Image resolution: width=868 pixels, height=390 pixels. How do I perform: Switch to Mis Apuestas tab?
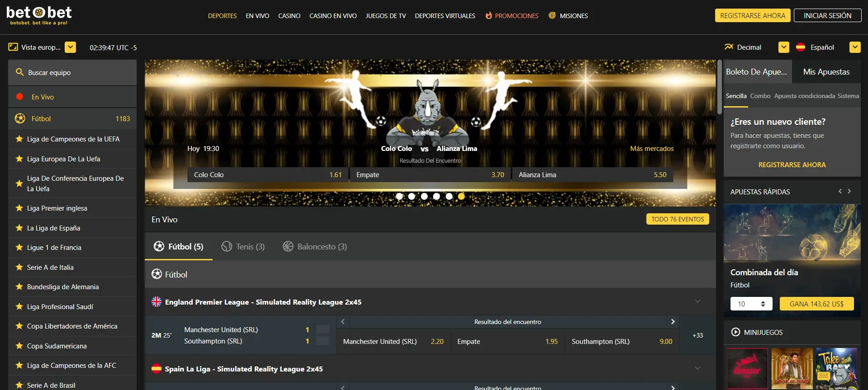(826, 72)
